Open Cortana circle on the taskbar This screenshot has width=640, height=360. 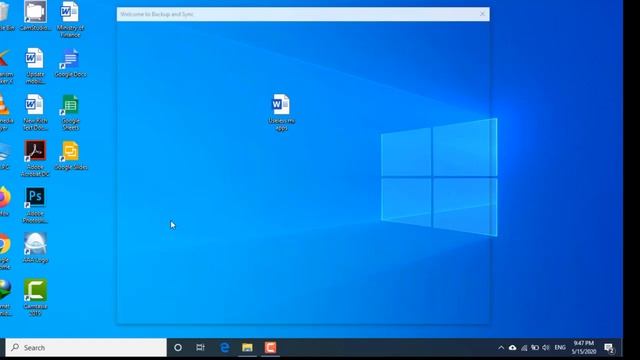[x=178, y=347]
